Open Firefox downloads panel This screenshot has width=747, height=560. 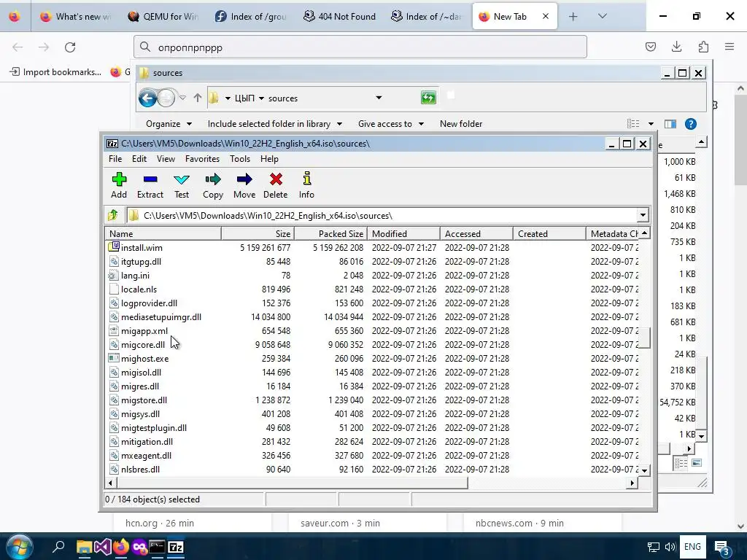click(x=676, y=47)
